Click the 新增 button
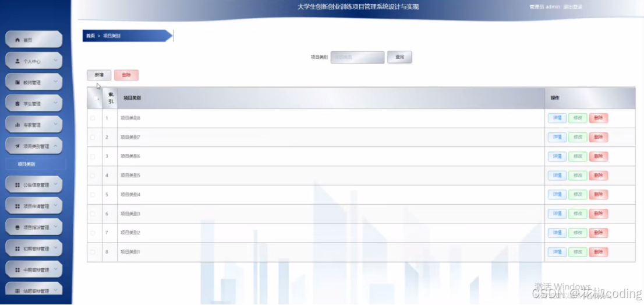 (x=99, y=75)
